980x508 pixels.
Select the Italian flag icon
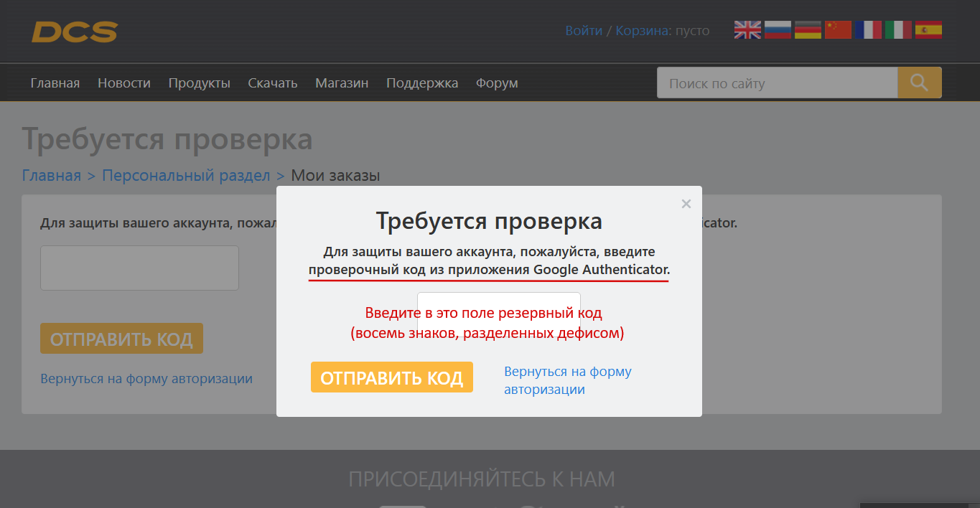[x=898, y=29]
